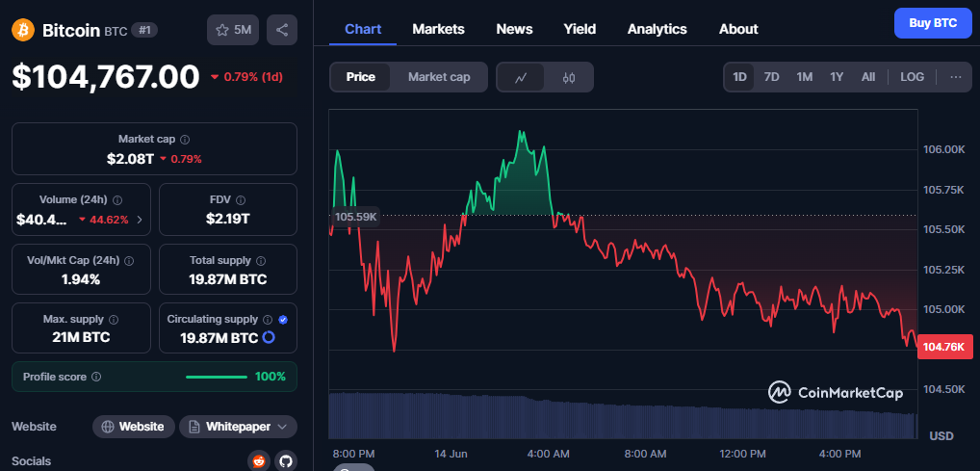
Task: Select the 1D time range
Action: point(739,77)
